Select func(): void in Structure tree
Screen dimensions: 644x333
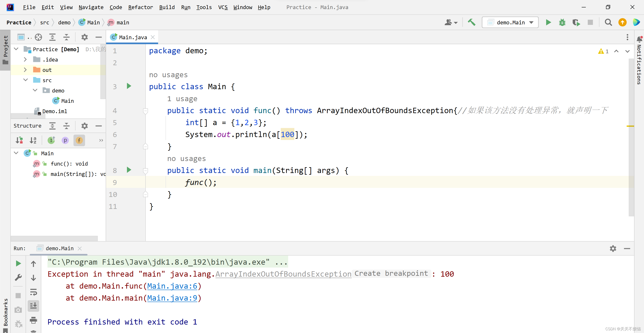point(69,164)
